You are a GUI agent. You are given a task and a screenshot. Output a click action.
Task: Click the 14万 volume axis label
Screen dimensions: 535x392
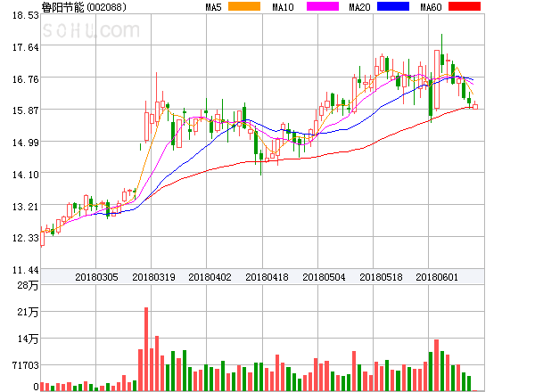point(28,339)
